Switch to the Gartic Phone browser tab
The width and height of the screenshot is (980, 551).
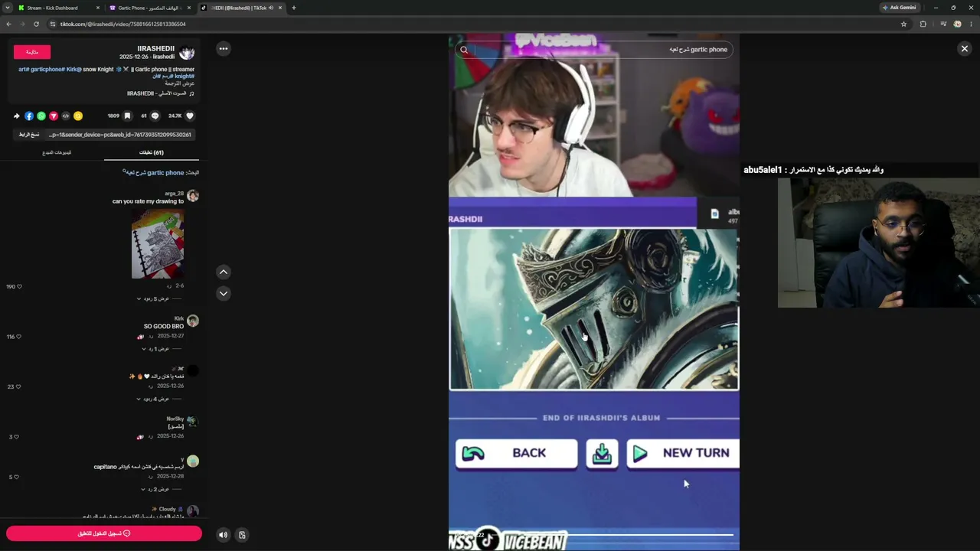(x=149, y=8)
